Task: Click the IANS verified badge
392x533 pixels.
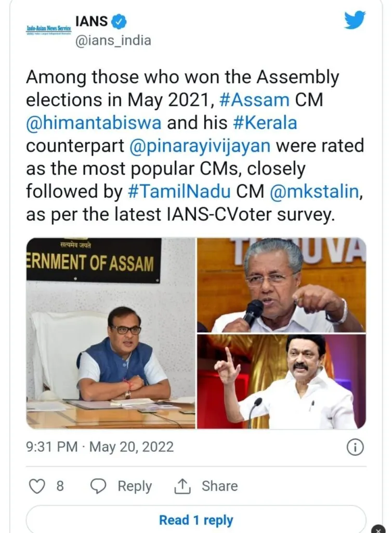Action: click(119, 22)
